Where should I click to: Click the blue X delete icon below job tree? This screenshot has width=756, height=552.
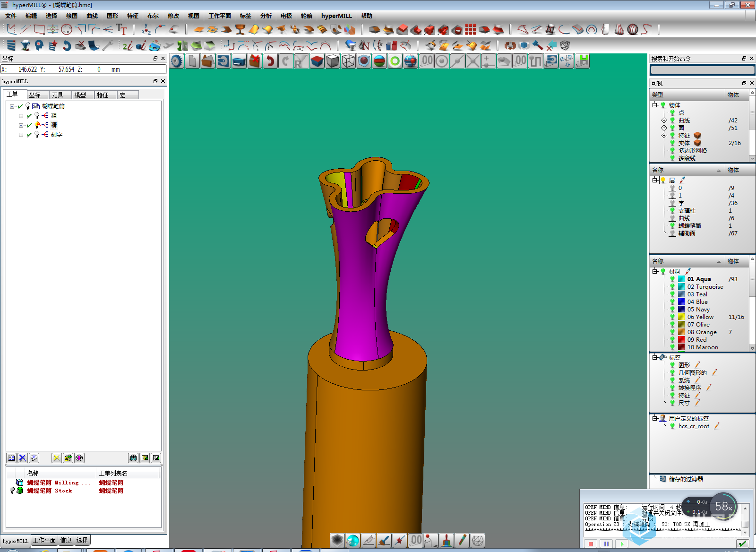[23, 458]
